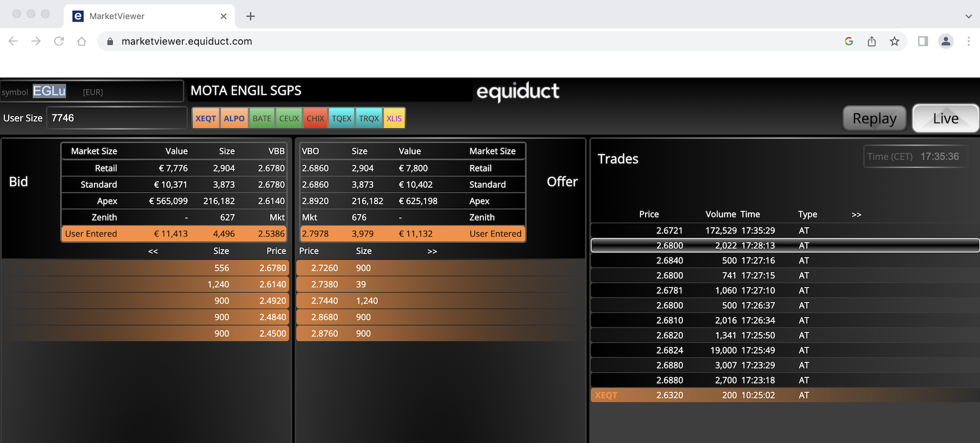Open Chrome three-dot menu
Viewport: 980px width, 443px height.
pos(968,41)
